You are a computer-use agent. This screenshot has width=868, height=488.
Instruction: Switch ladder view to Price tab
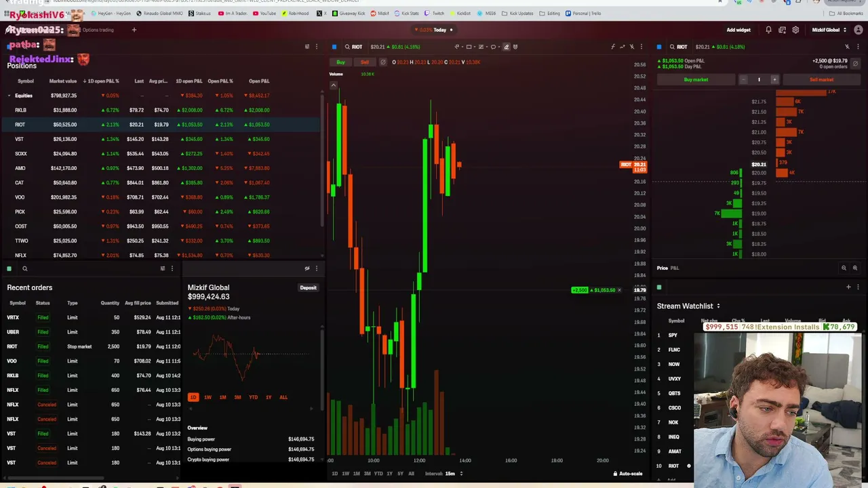click(662, 268)
